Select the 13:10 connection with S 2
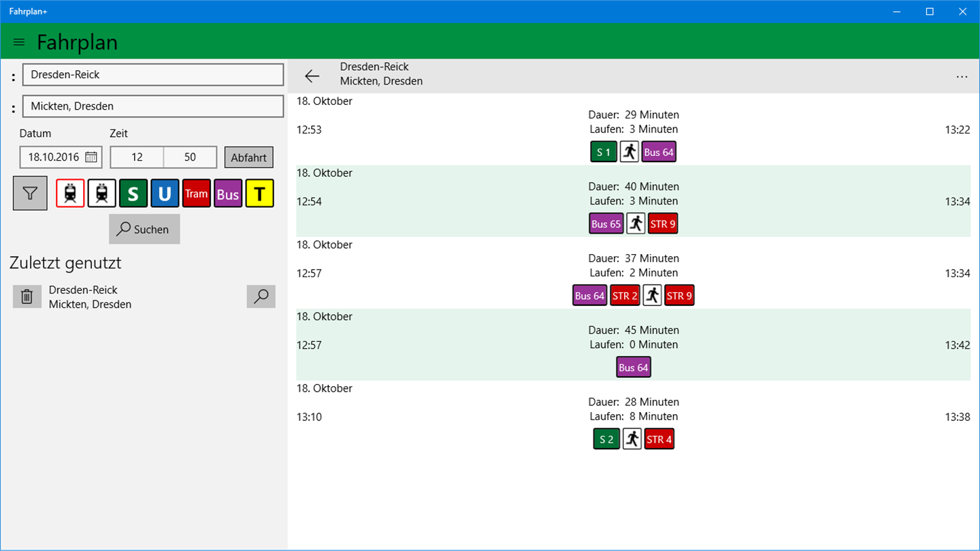980x551 pixels. click(633, 417)
